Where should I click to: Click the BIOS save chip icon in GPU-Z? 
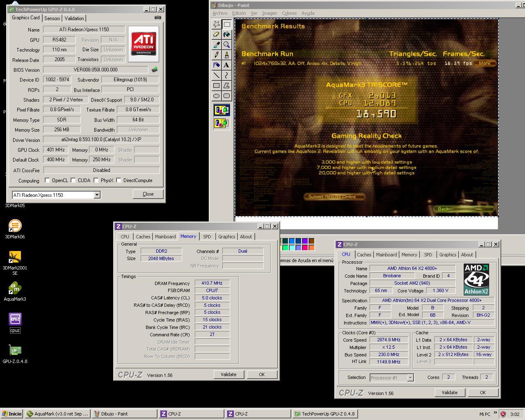pyautogui.click(x=155, y=70)
